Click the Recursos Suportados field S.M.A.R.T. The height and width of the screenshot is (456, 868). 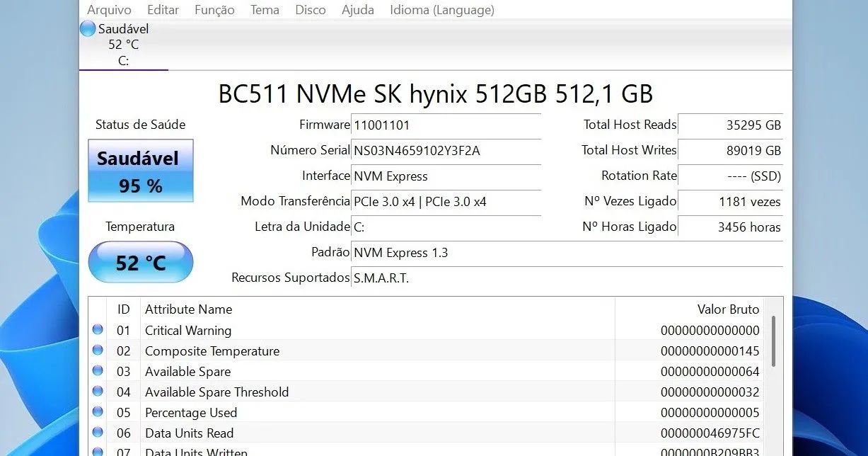[567, 278]
